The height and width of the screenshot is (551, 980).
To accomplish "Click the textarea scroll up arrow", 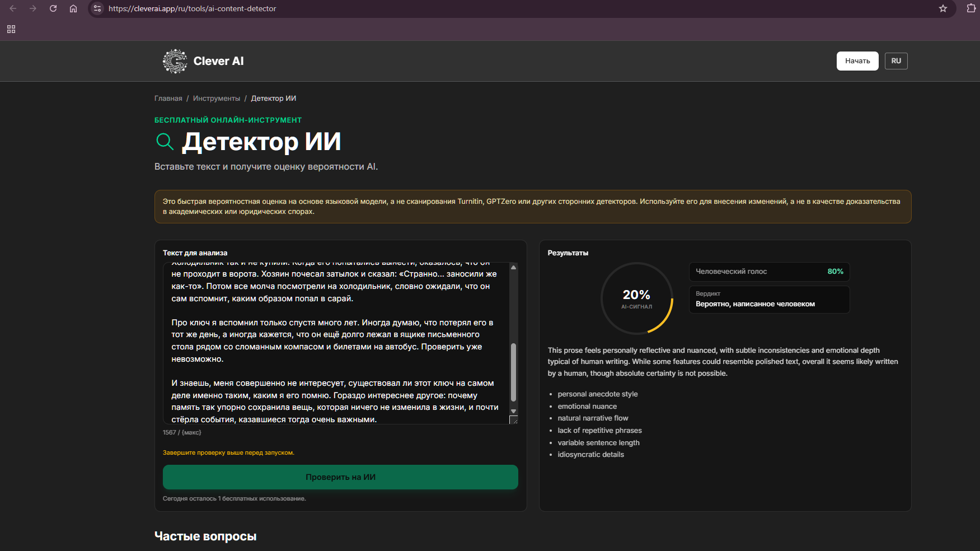I will click(x=513, y=267).
